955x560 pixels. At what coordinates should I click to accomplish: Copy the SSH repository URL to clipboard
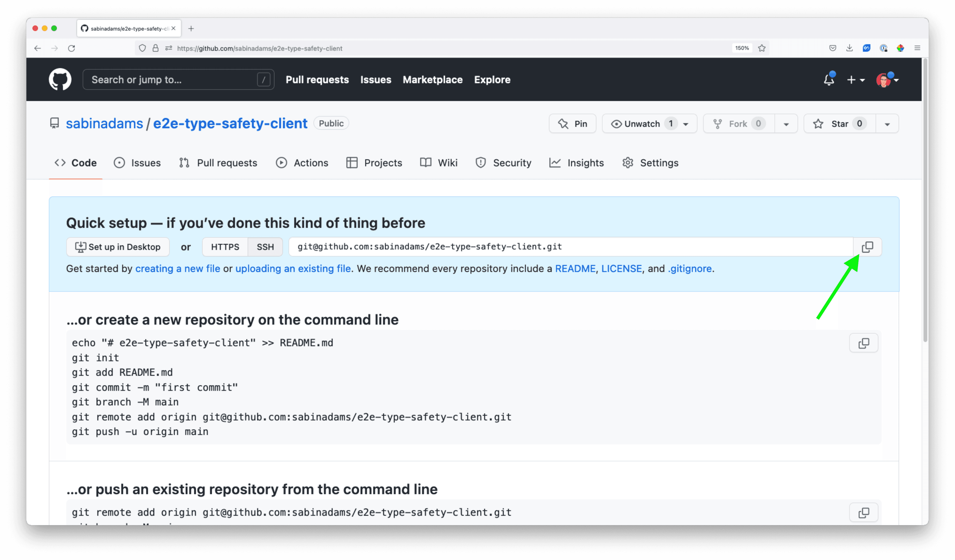pos(867,247)
